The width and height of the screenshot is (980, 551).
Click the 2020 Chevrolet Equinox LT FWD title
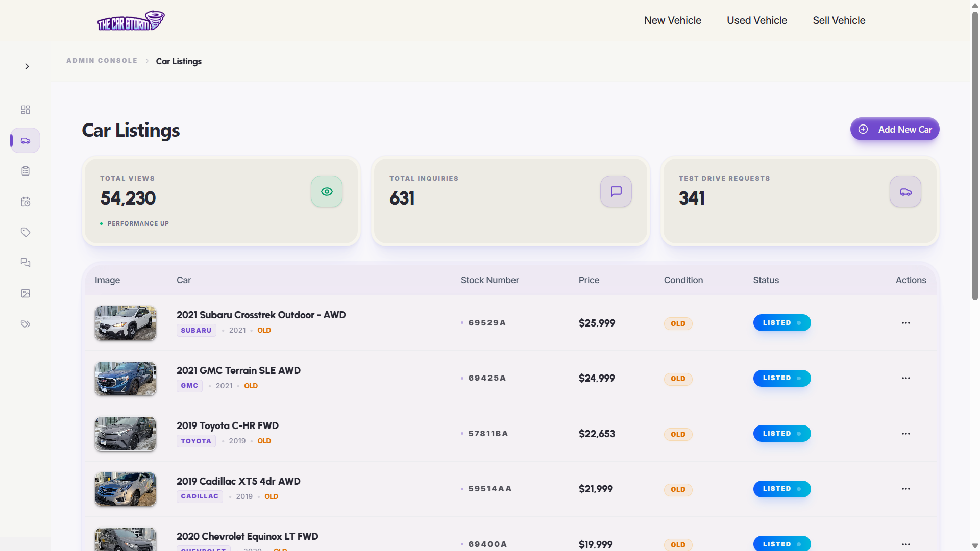point(248,536)
